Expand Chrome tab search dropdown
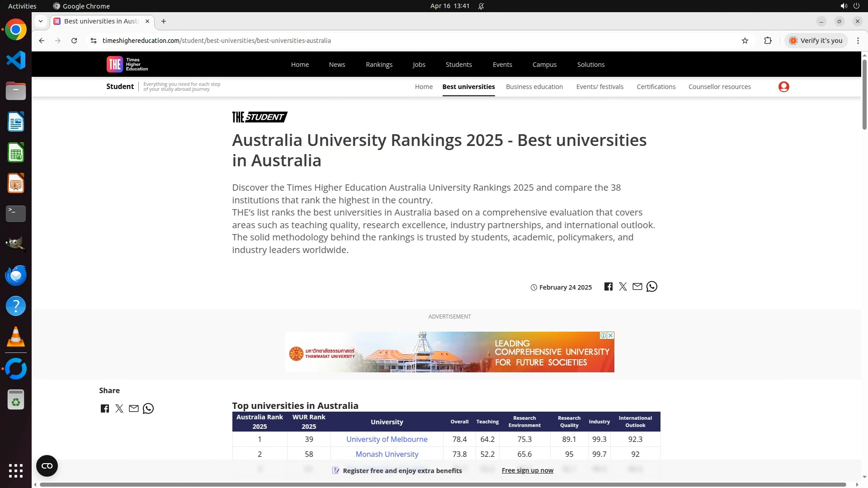The width and height of the screenshot is (868, 488). (41, 21)
